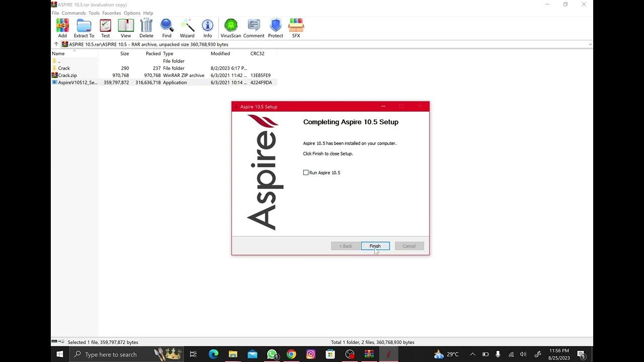This screenshot has width=644, height=362.
Task: Open the File menu
Action: (55, 13)
